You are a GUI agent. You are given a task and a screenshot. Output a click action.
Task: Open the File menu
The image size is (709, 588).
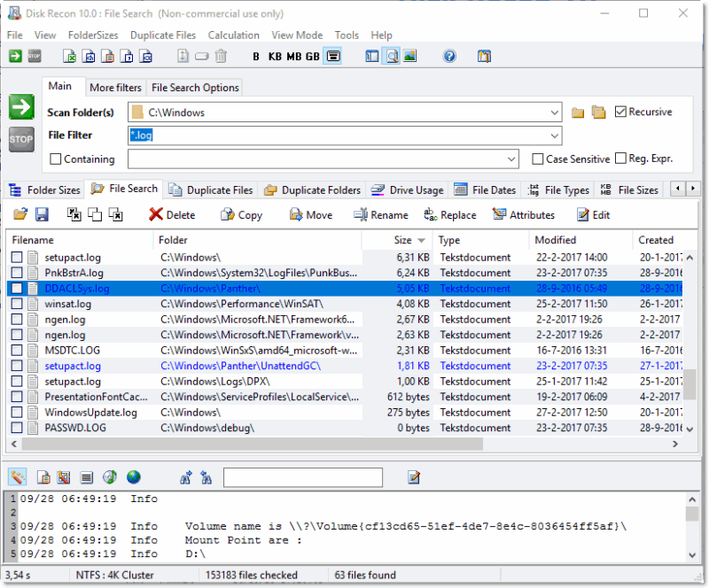click(15, 35)
